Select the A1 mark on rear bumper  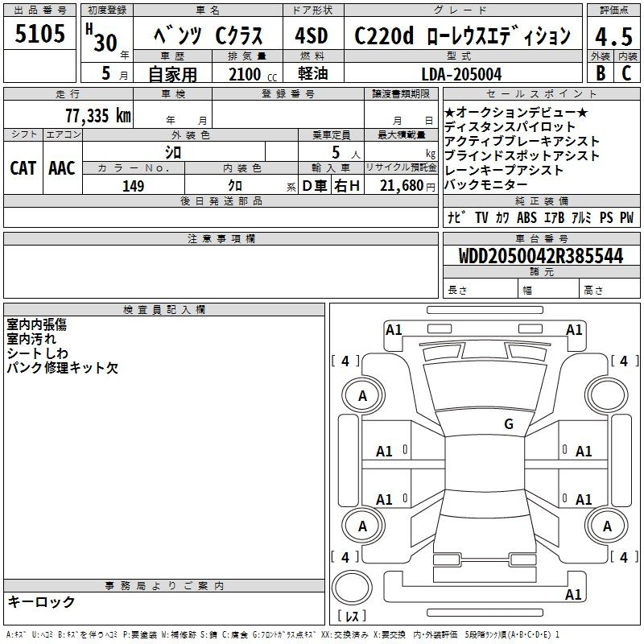point(573,594)
